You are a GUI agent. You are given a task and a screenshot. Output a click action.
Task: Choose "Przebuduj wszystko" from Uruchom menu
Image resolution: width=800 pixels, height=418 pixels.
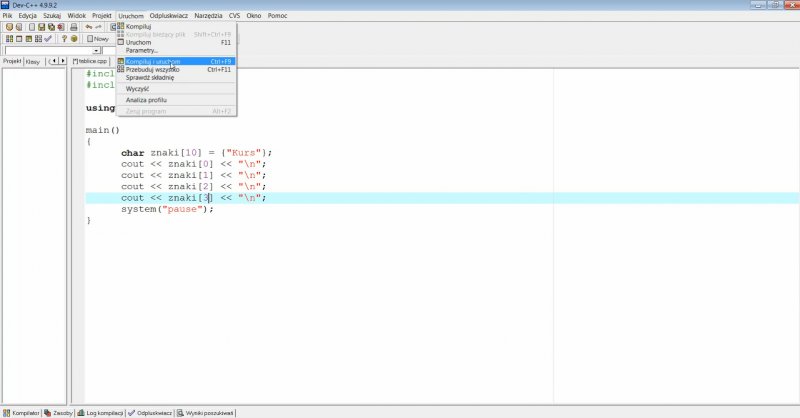pos(152,69)
